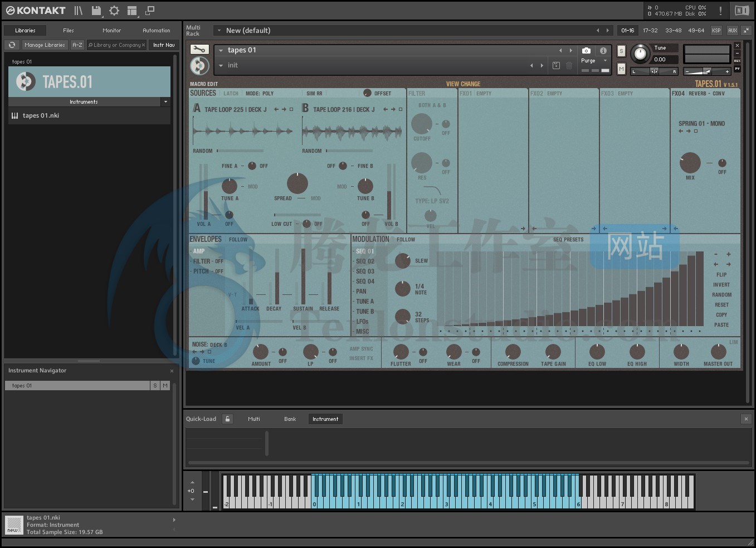Click the minimized view icon
756x548 pixels.
click(x=150, y=11)
